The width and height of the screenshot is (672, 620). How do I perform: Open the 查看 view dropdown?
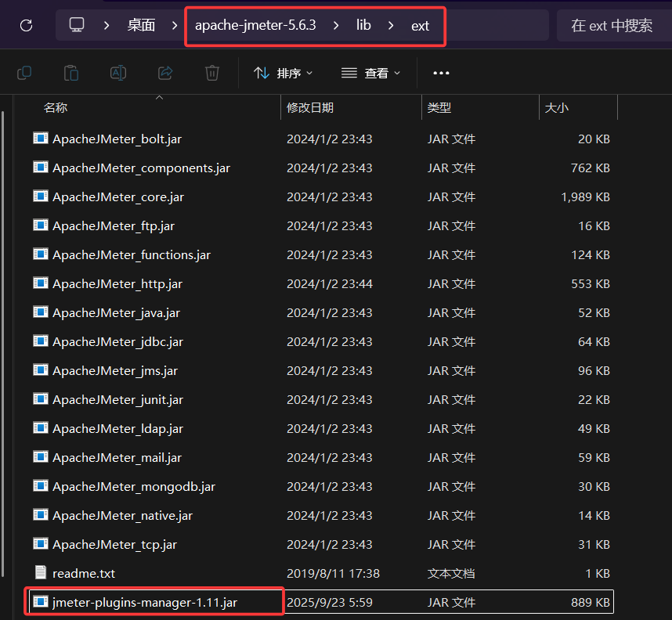pos(370,74)
